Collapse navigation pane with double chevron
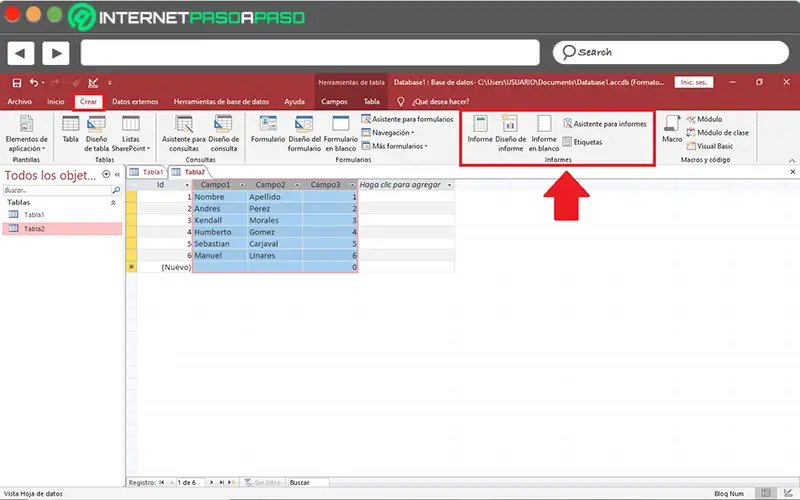The height and width of the screenshot is (500, 800). point(117,174)
